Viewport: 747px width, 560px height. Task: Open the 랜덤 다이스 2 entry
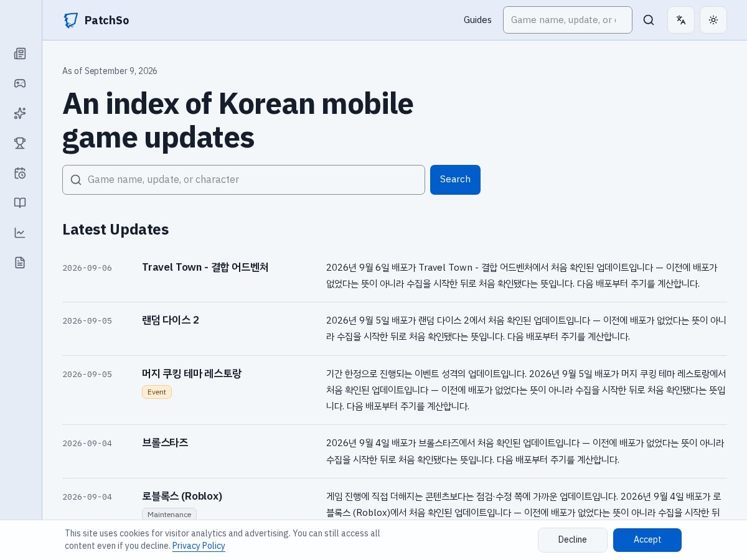[x=171, y=320]
